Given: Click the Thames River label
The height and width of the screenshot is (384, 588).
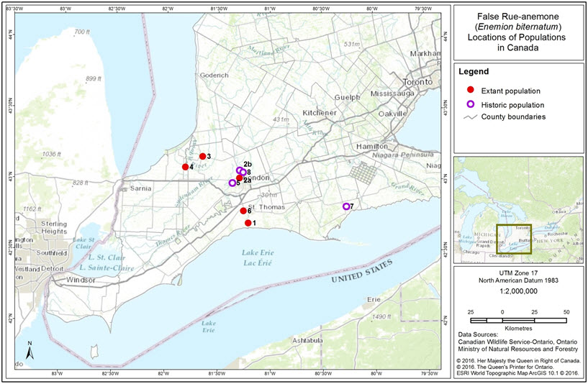Looking at the screenshot, I should 173,236.
